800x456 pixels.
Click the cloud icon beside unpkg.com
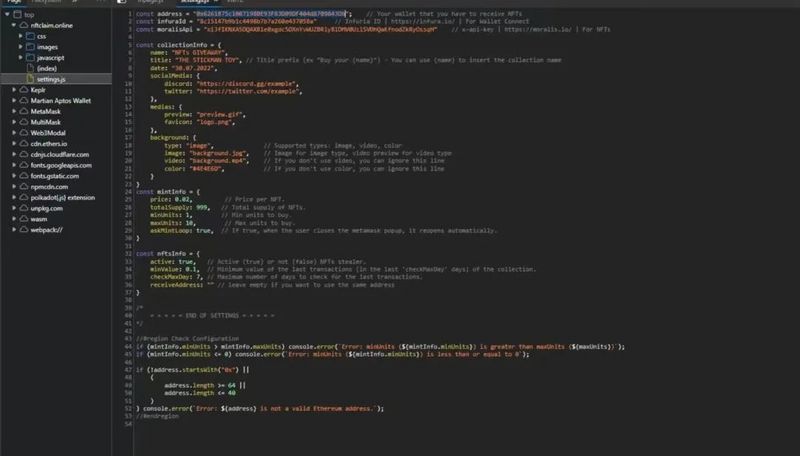tap(24, 208)
